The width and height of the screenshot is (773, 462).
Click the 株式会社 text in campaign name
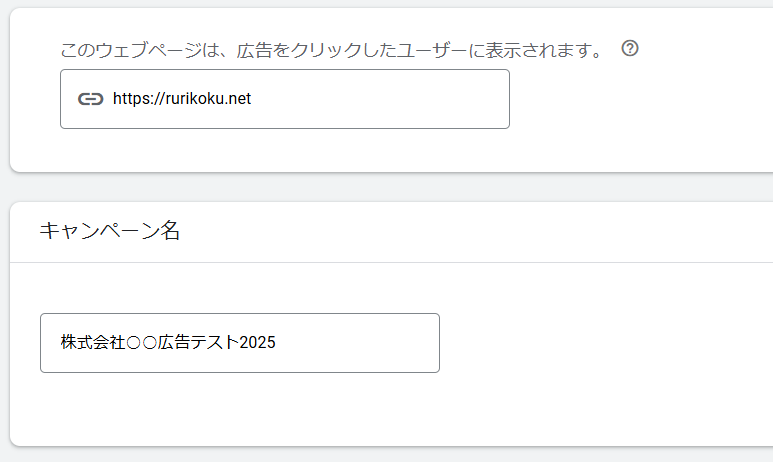pyautogui.click(x=93, y=342)
